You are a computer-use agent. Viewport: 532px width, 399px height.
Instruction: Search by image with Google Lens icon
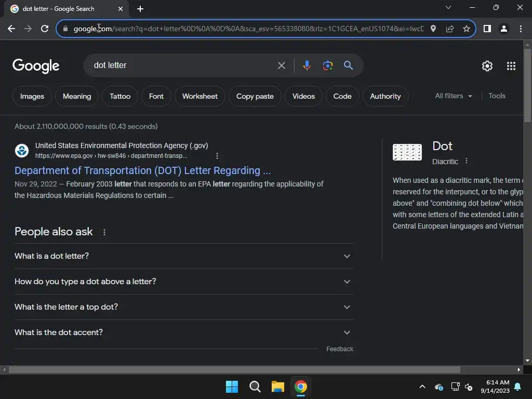click(x=327, y=65)
